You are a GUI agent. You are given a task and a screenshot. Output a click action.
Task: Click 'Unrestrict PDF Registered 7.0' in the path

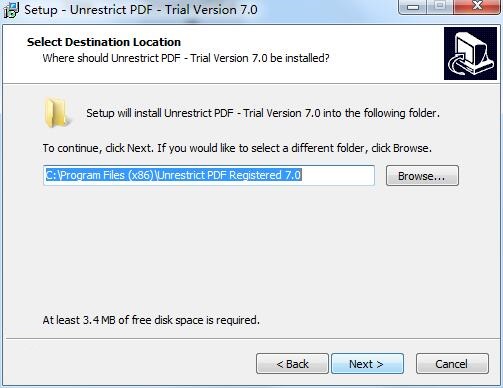[229, 175]
